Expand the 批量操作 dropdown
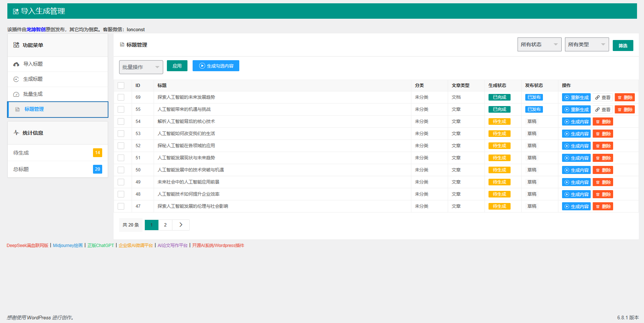 (x=141, y=67)
